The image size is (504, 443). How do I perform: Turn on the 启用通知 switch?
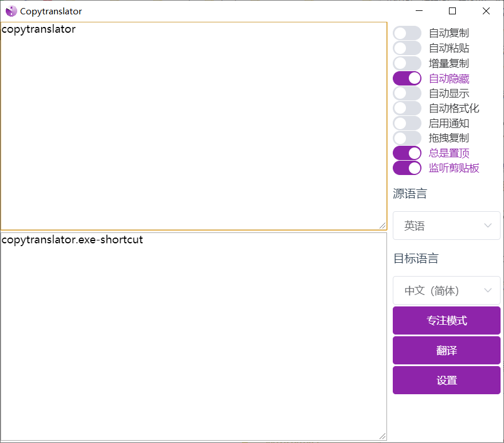pyautogui.click(x=407, y=123)
